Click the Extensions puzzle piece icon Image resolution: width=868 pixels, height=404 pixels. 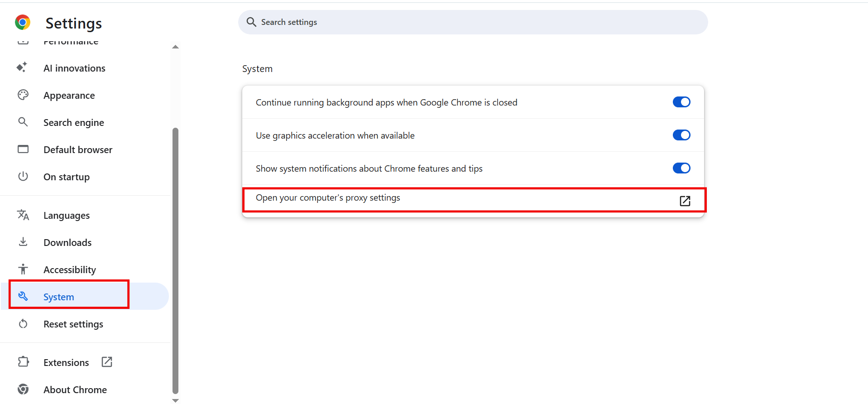coord(23,362)
